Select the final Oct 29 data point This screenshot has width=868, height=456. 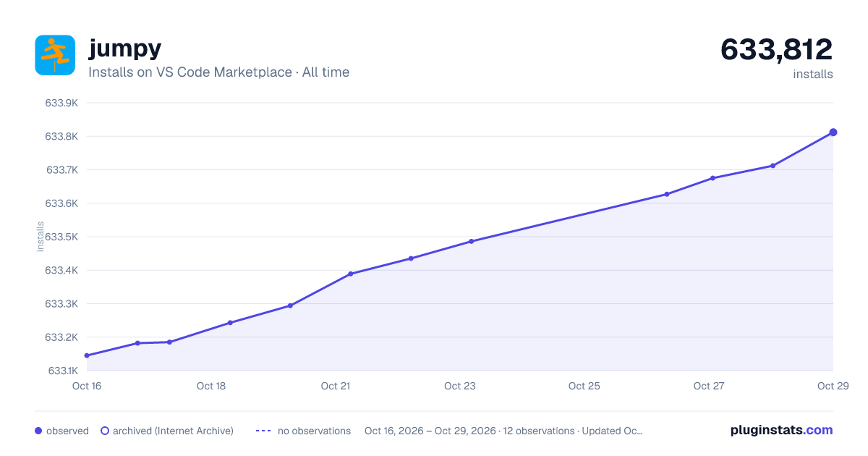[x=833, y=132]
